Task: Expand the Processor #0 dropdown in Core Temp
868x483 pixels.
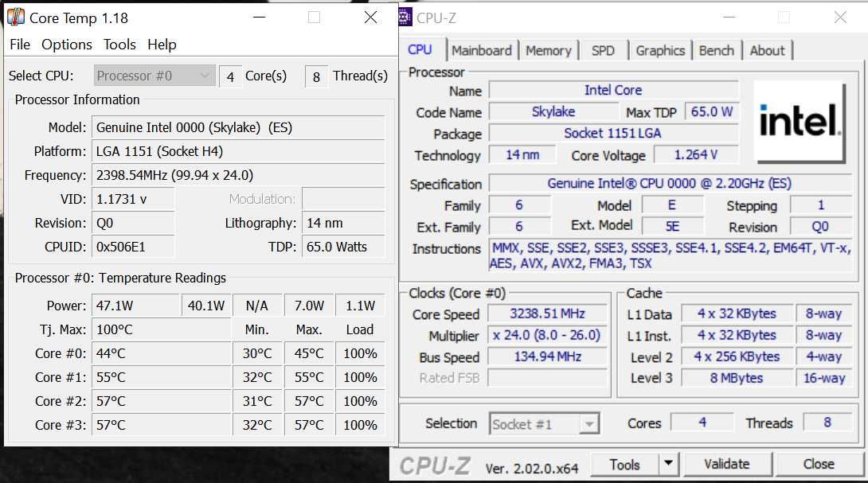Action: [x=154, y=76]
